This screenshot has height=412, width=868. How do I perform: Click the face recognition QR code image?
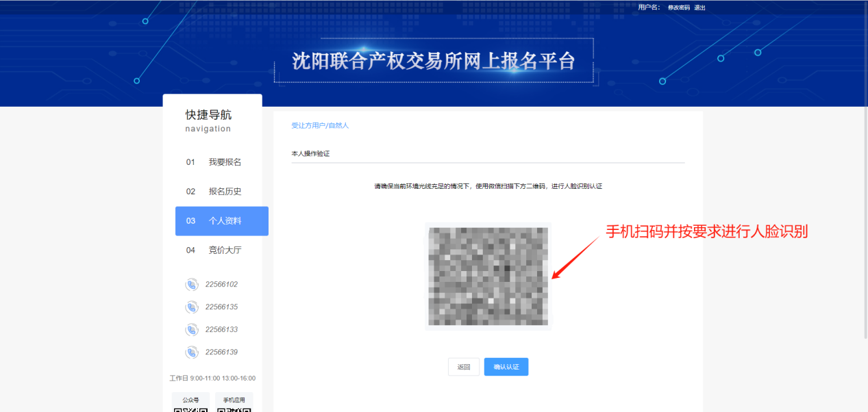(488, 276)
